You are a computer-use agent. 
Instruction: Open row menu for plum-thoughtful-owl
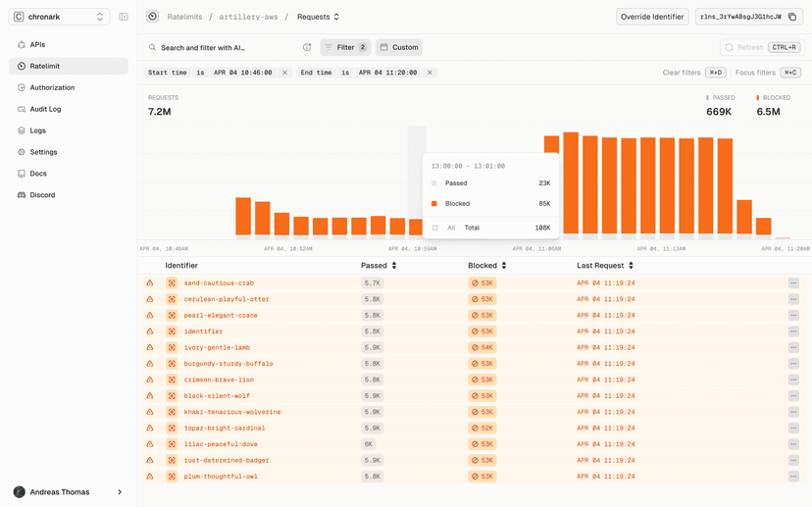(x=793, y=477)
